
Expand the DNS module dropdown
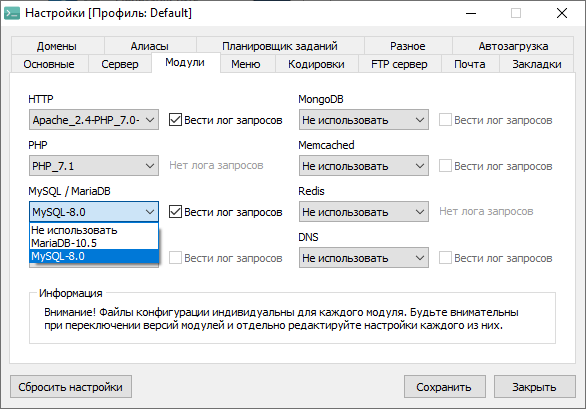364,258
